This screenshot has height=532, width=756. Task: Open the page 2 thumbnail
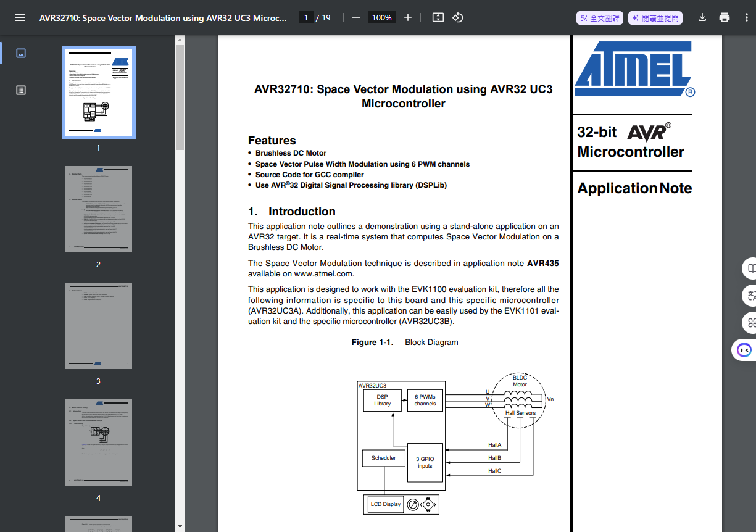(99, 209)
